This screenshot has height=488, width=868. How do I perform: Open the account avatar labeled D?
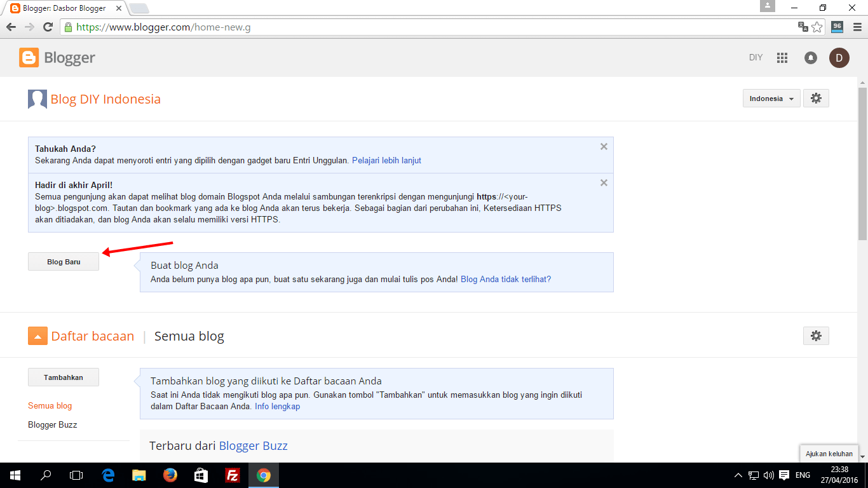[839, 58]
